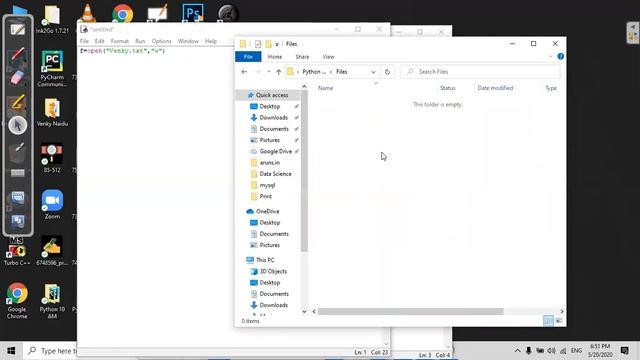This screenshot has height=360, width=640.
Task: Click the navigation pane vertical scrollbar
Action: [304, 171]
